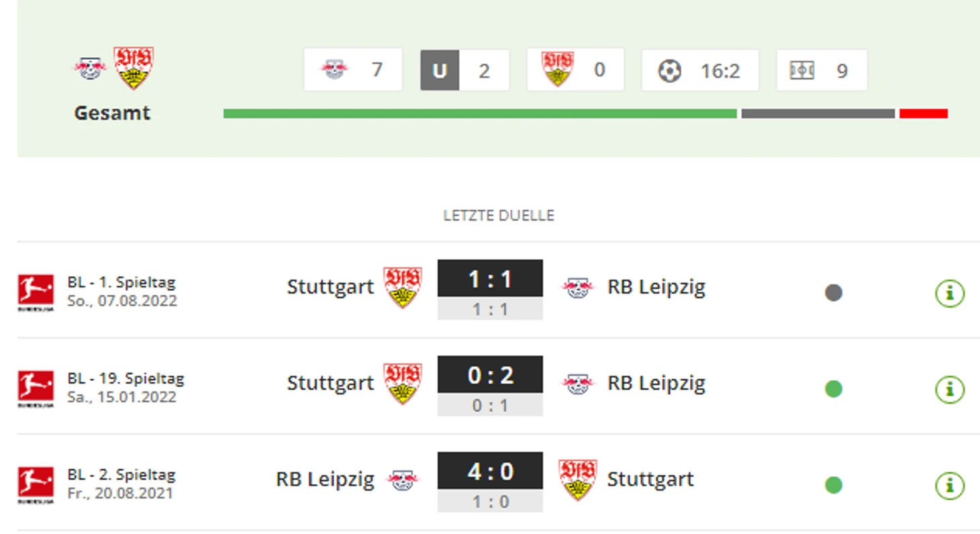The image size is (980, 534).
Task: Click the RB Leipzig 7 wins stat box
Action: click(353, 69)
